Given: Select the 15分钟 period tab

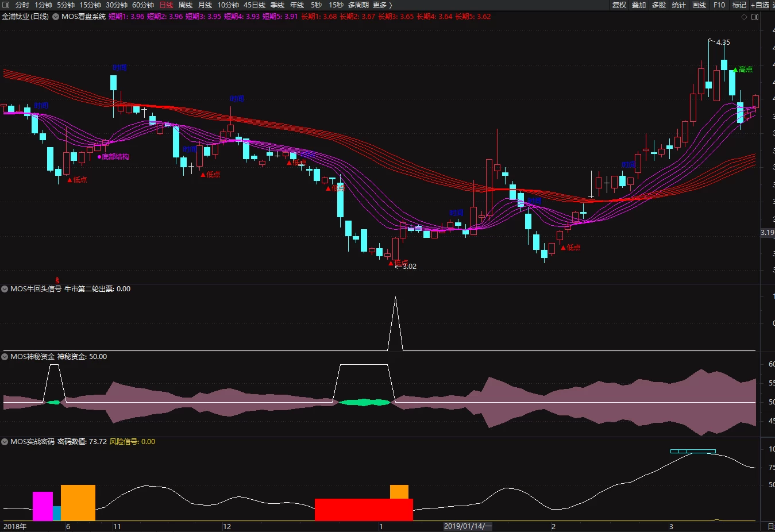Looking at the screenshot, I should [90, 5].
